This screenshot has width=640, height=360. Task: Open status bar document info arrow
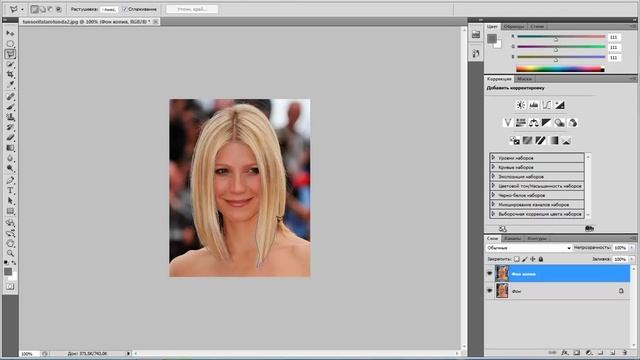[x=128, y=353]
